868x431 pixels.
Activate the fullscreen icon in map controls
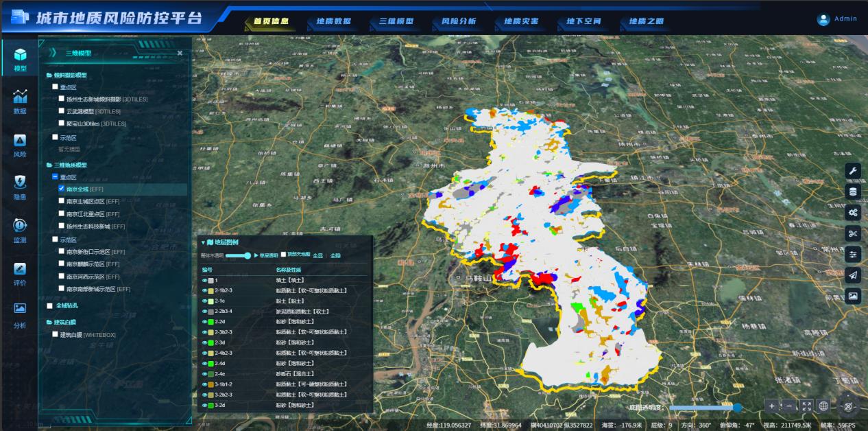tap(806, 406)
